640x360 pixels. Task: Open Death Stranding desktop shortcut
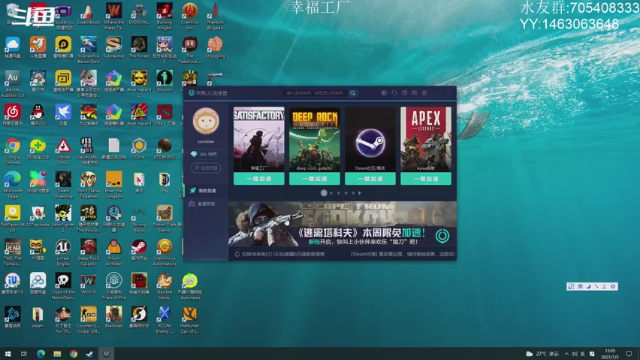pyautogui.click(x=63, y=184)
